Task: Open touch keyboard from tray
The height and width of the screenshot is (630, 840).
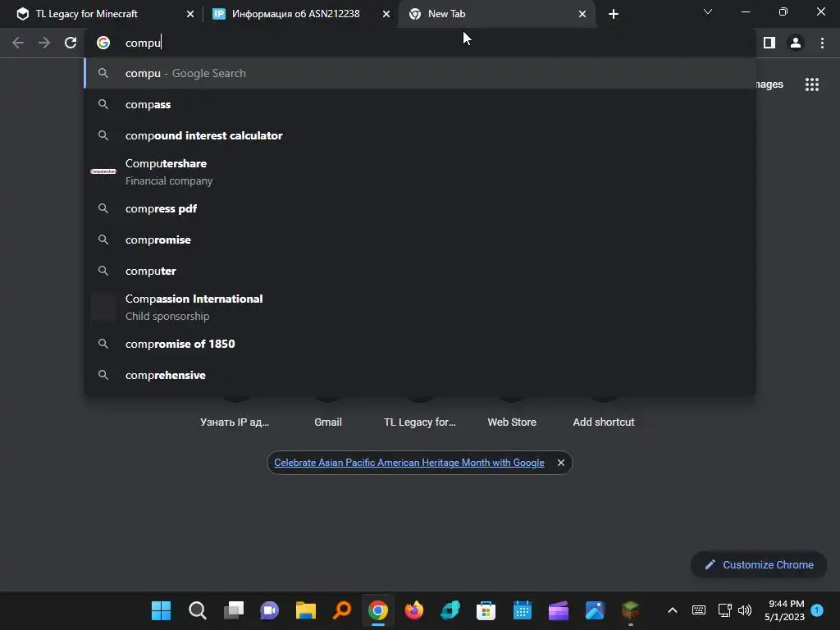Action: pyautogui.click(x=699, y=610)
